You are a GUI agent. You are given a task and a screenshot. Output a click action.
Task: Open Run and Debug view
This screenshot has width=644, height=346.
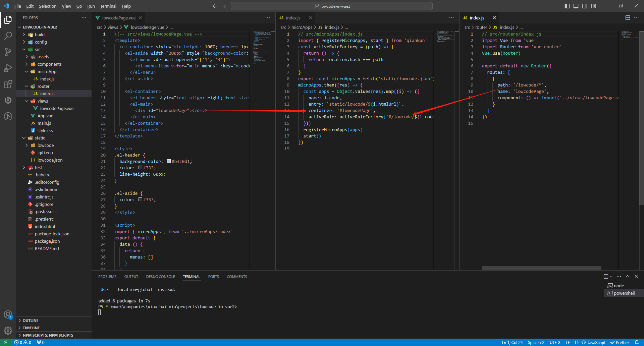[8, 68]
